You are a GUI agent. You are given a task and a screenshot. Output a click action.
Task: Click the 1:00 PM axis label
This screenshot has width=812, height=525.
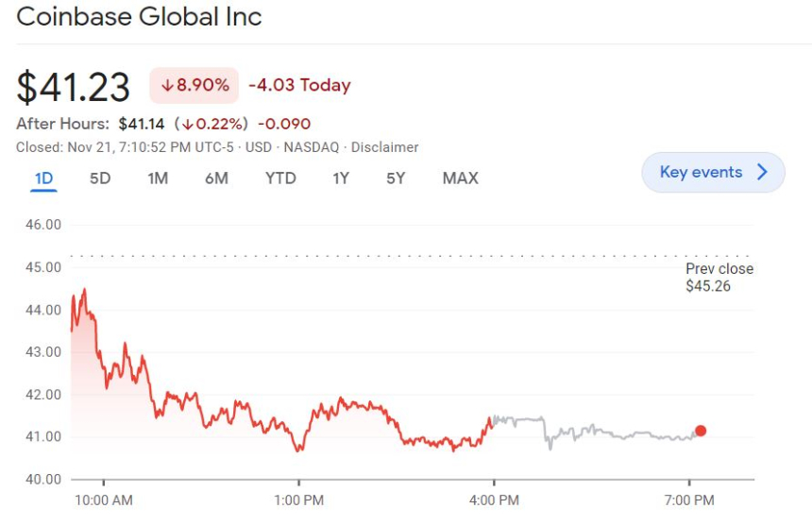pyautogui.click(x=299, y=500)
